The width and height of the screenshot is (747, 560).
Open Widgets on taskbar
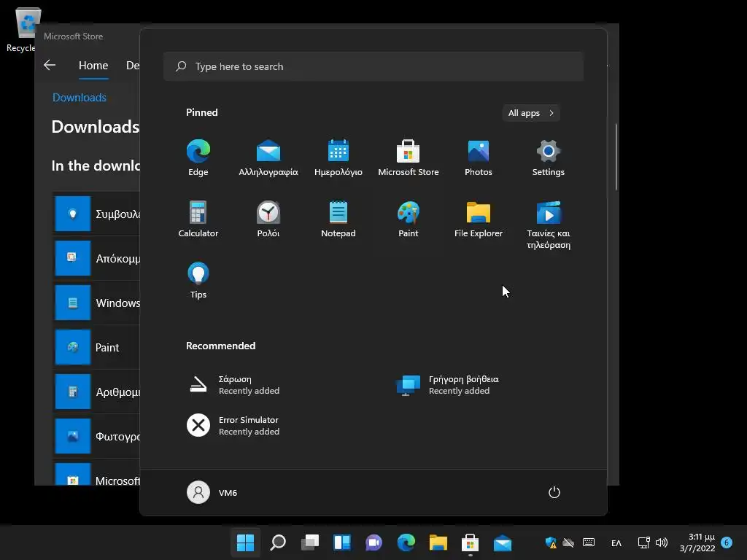[342, 542]
